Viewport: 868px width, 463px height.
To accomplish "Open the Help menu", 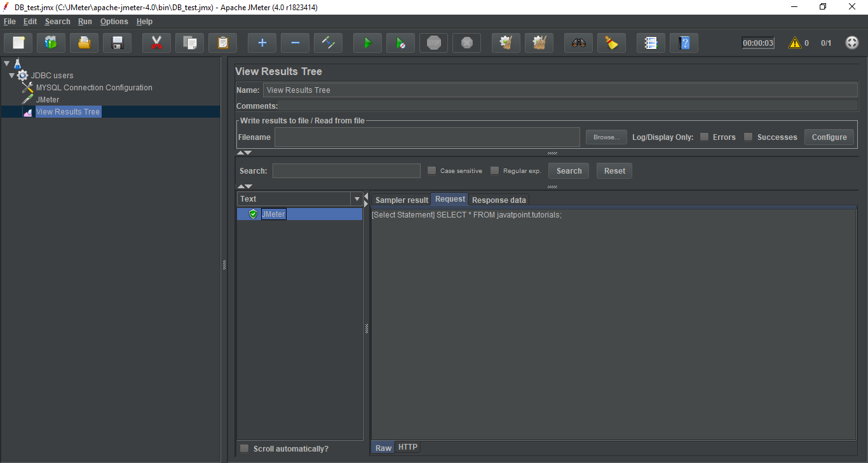I will coord(144,22).
